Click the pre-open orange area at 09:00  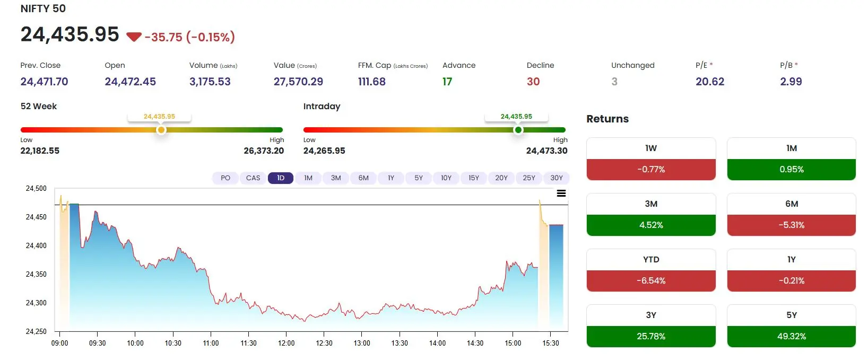64,265
